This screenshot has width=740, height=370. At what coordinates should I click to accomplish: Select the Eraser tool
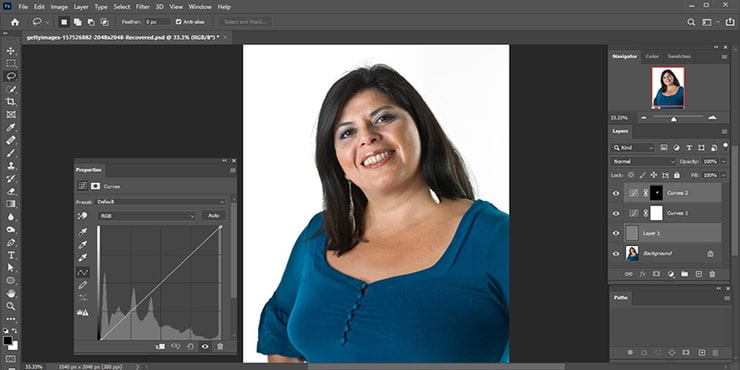(11, 191)
